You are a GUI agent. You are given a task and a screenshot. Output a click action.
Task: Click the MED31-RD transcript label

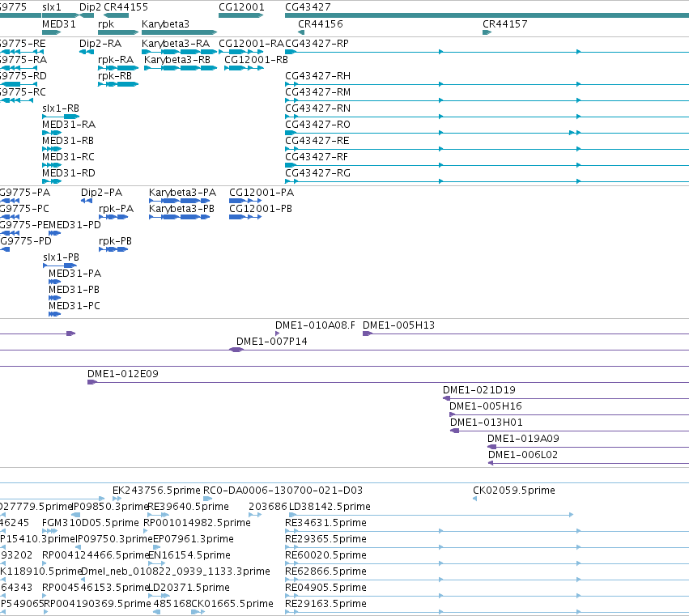pyautogui.click(x=69, y=173)
